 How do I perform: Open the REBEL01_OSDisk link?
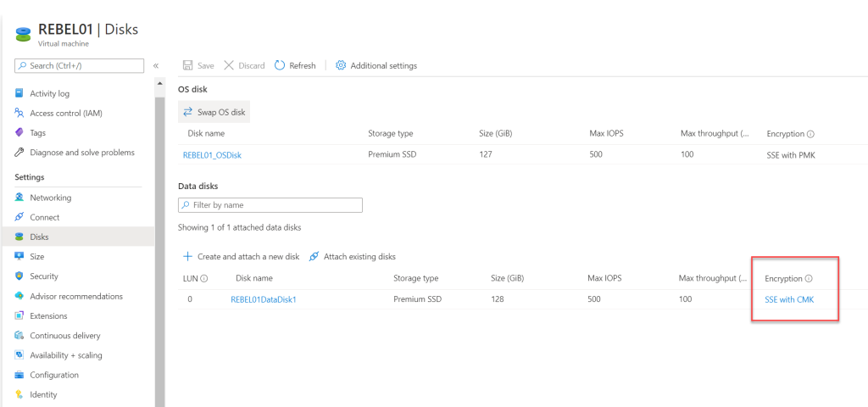(x=218, y=155)
